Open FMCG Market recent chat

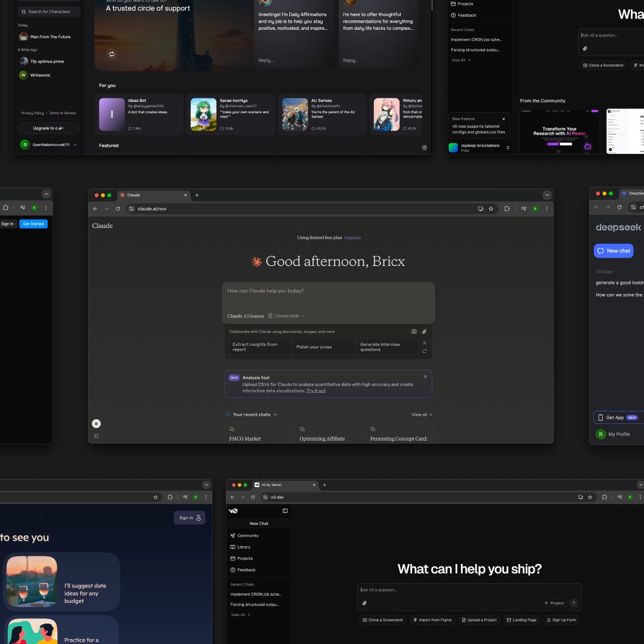click(259, 435)
